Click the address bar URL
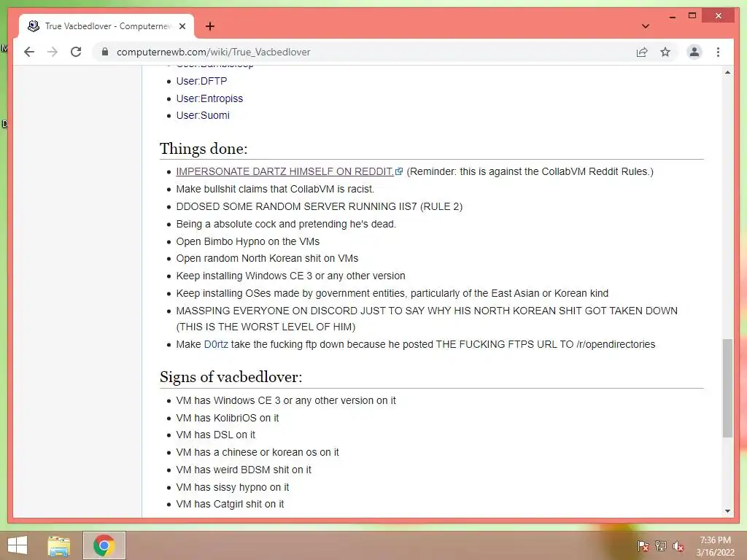This screenshot has height=560, width=747. (x=214, y=52)
